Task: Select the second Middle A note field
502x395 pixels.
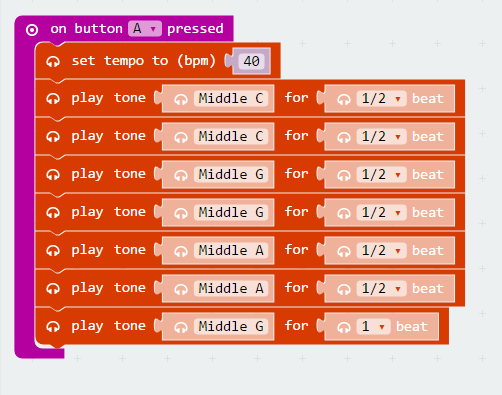Action: [231, 289]
